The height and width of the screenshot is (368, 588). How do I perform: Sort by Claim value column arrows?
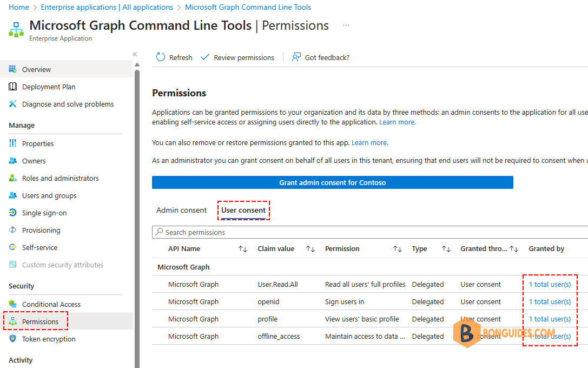310,249
